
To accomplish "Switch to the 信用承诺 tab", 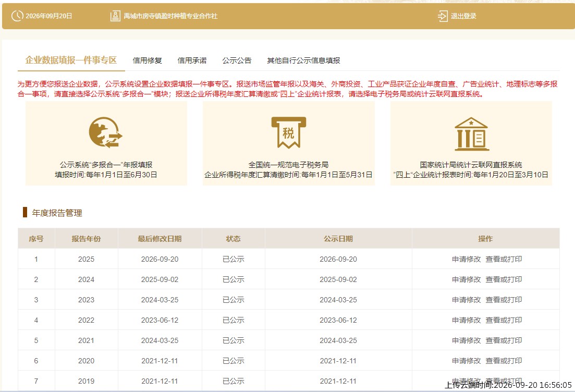I will coord(192,60).
